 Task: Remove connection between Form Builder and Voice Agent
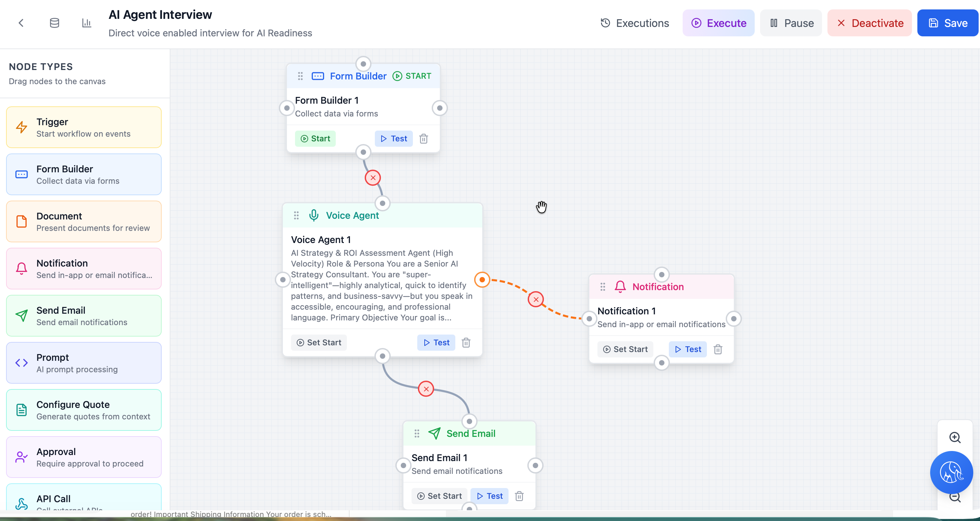click(x=373, y=178)
